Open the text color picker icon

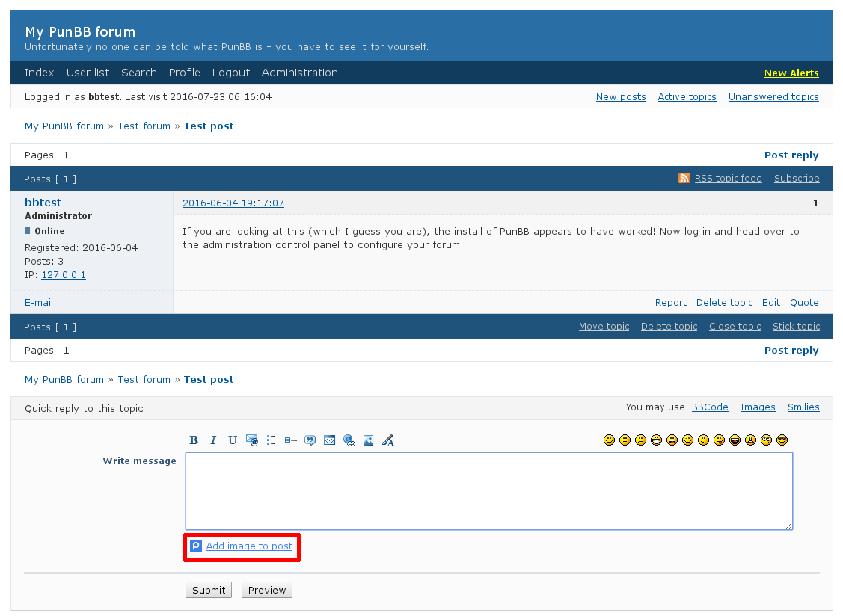387,440
